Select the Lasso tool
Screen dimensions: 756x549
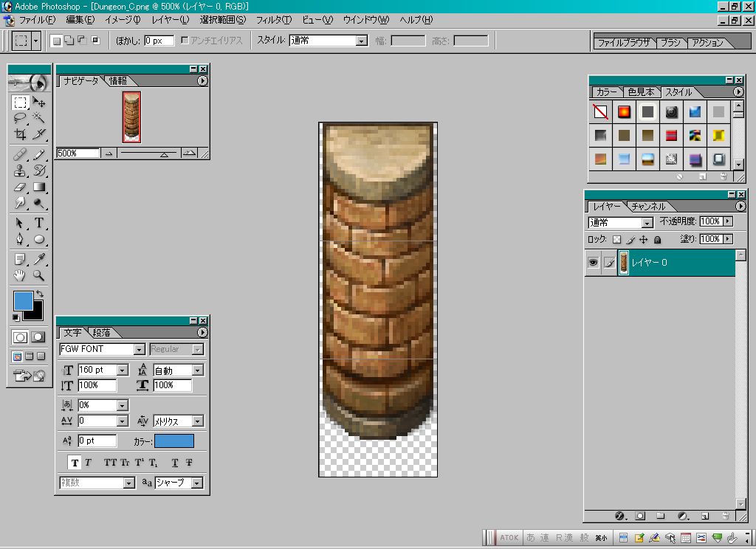(20, 117)
